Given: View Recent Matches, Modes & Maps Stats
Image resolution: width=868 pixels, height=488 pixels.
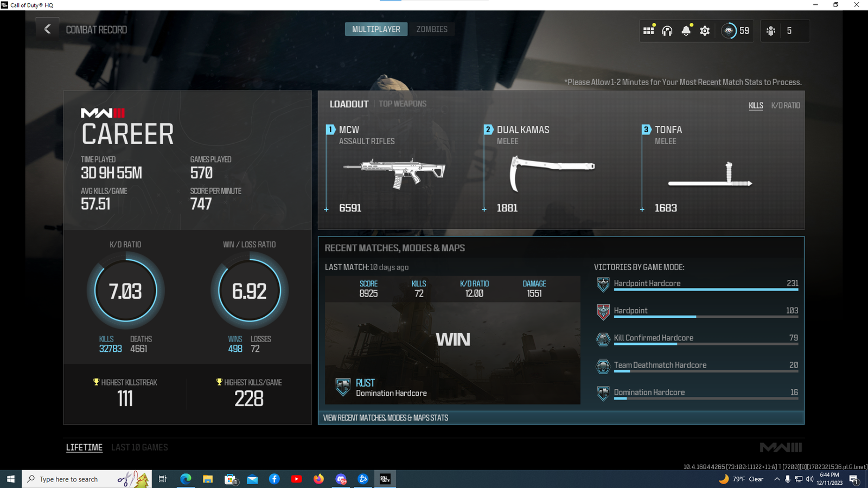Looking at the screenshot, I should point(561,418).
